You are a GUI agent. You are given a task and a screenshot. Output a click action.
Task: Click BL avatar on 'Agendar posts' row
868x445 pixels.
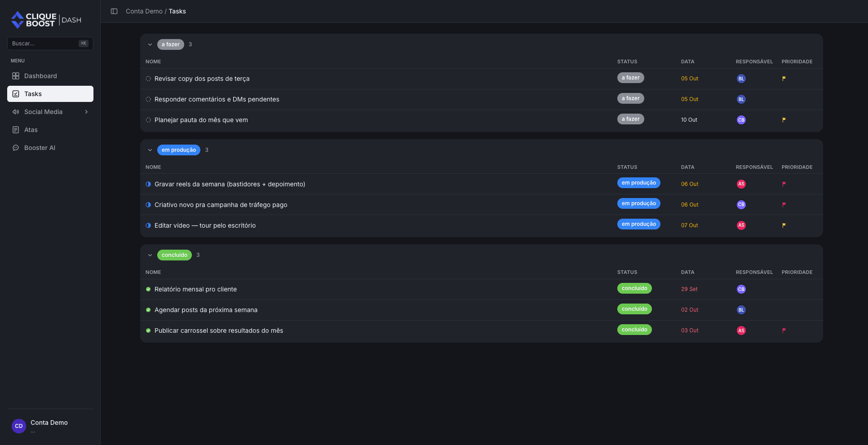(741, 310)
